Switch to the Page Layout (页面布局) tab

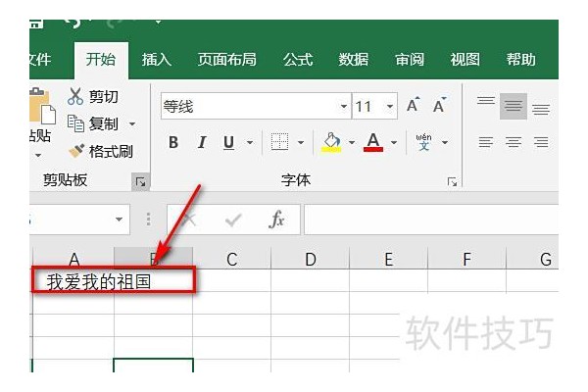coord(227,60)
